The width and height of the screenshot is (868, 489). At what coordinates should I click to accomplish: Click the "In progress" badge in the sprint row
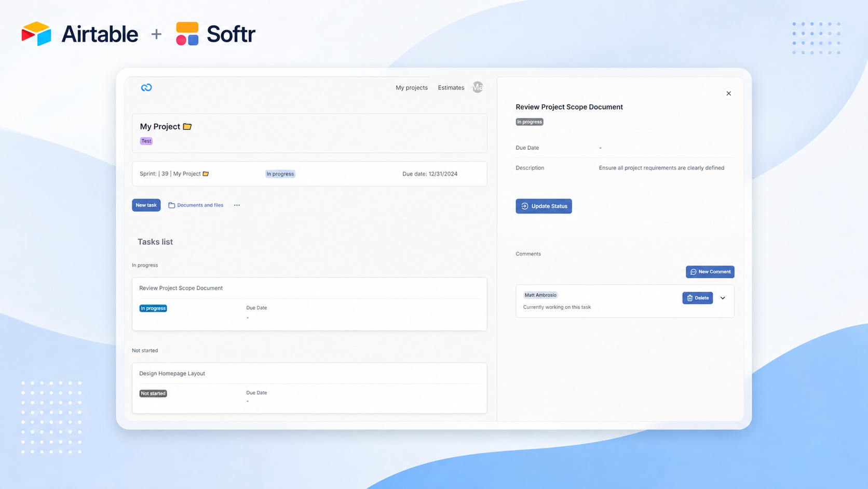coord(280,174)
